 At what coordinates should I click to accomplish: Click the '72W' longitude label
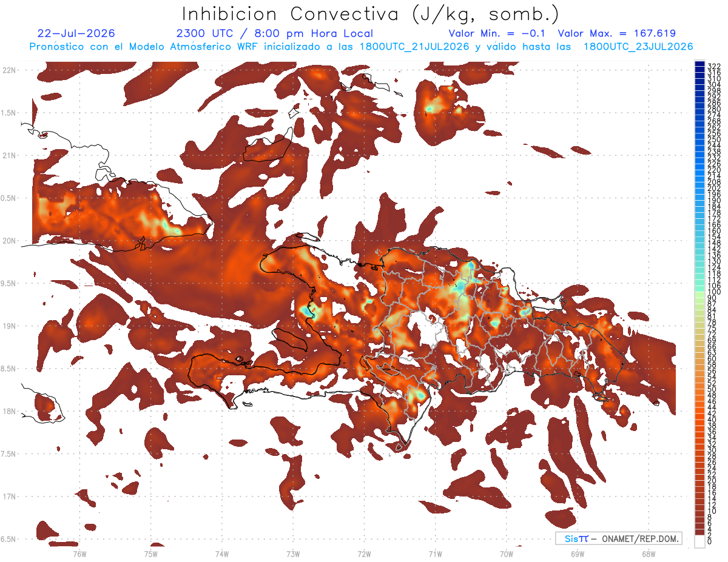click(x=364, y=554)
